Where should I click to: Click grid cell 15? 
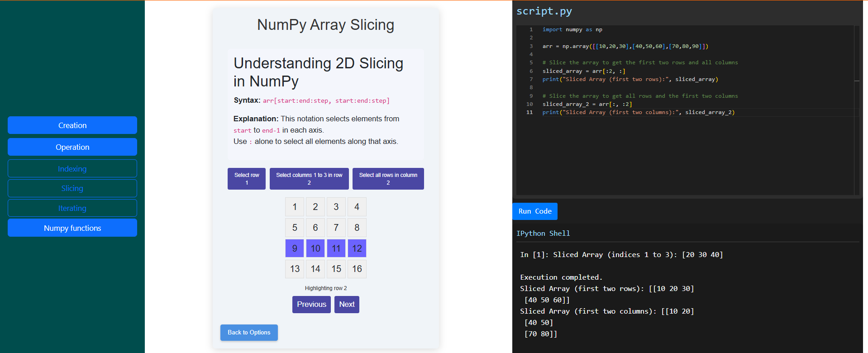[x=336, y=269]
